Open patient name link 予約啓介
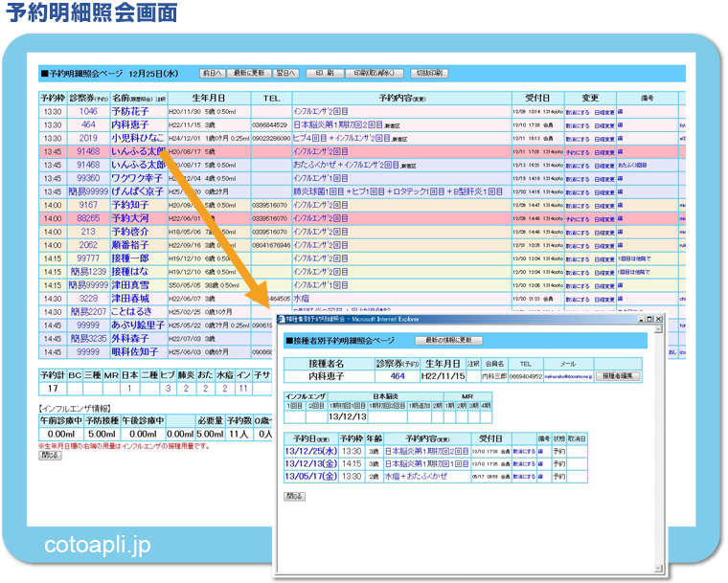728x583 pixels. (x=130, y=232)
